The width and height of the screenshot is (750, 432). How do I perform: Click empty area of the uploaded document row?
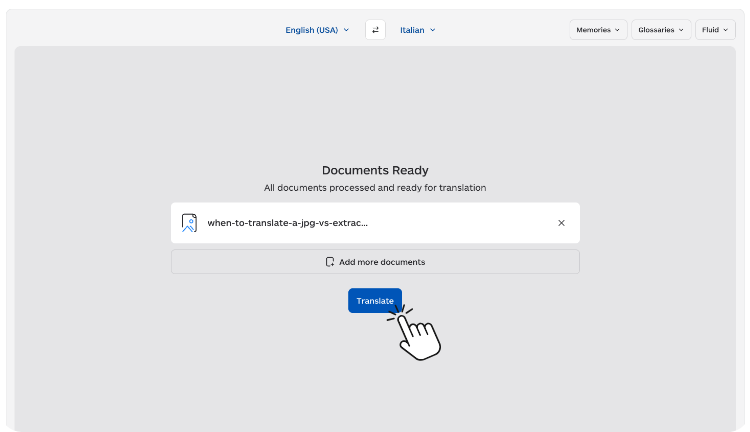[460, 223]
